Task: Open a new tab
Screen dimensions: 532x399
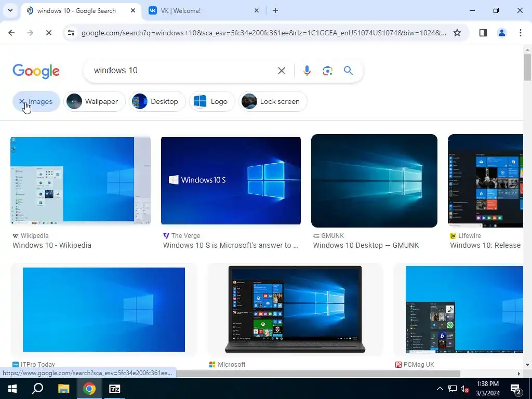Action: point(275,10)
